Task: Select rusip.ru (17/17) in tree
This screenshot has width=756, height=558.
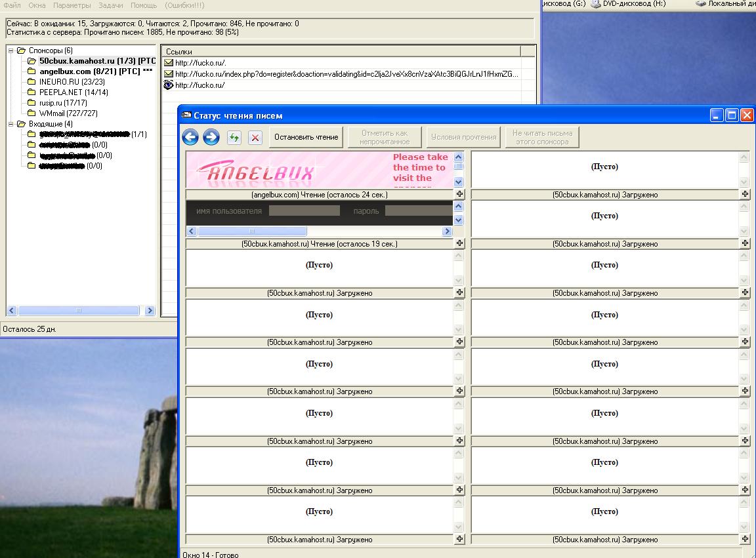Action: (63, 103)
